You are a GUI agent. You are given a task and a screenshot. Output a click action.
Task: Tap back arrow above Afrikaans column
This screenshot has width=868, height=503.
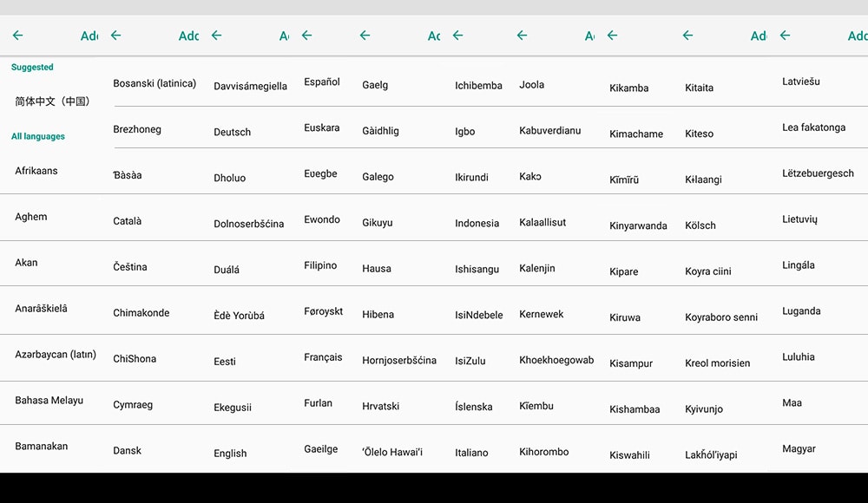tap(17, 36)
